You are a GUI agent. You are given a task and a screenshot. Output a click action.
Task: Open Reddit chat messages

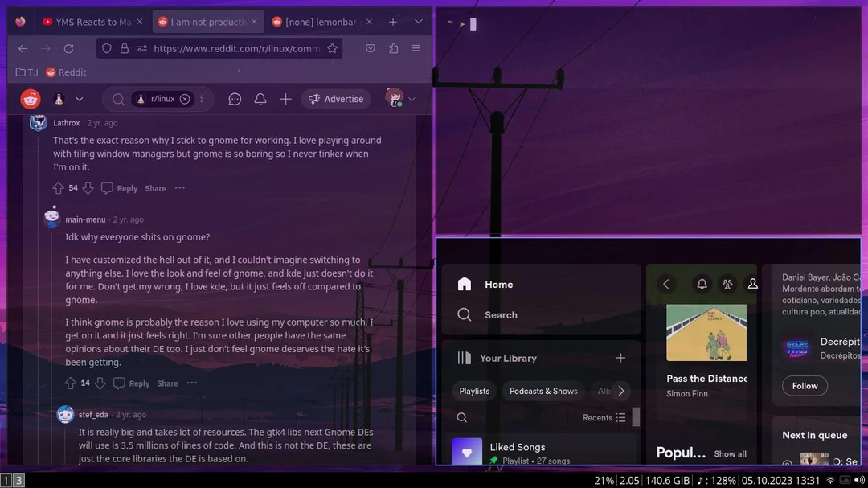click(x=235, y=98)
